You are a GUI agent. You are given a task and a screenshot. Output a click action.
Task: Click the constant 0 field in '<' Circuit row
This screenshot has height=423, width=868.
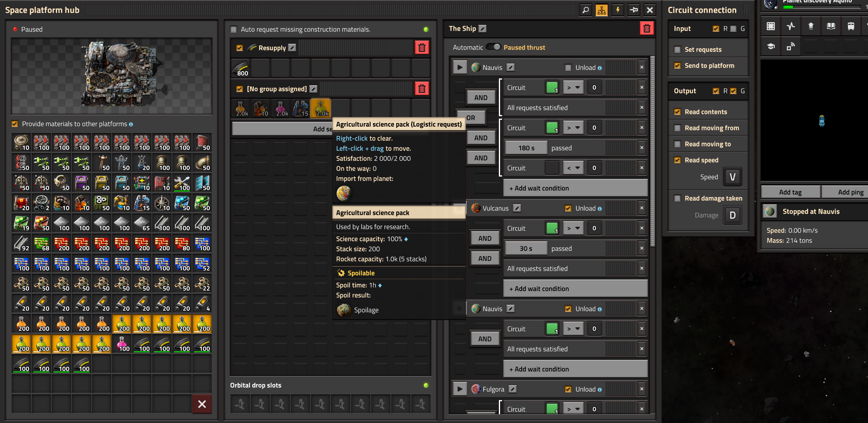coord(594,168)
